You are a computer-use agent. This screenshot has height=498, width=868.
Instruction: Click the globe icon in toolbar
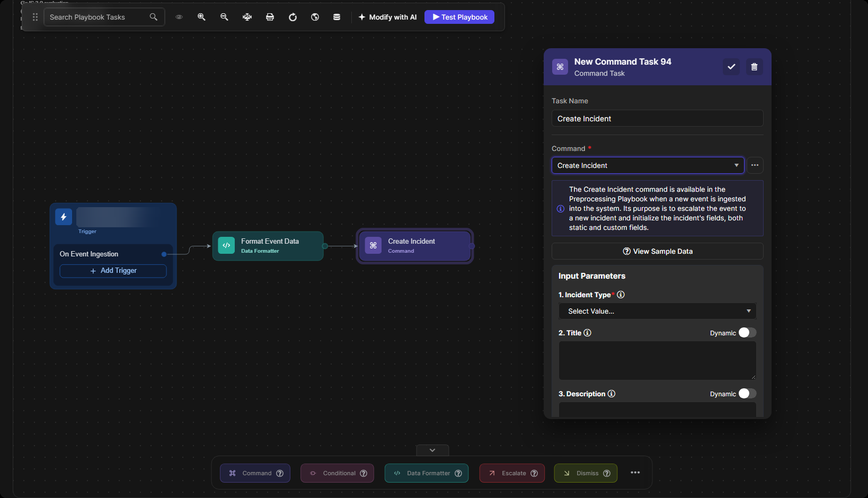tap(315, 17)
